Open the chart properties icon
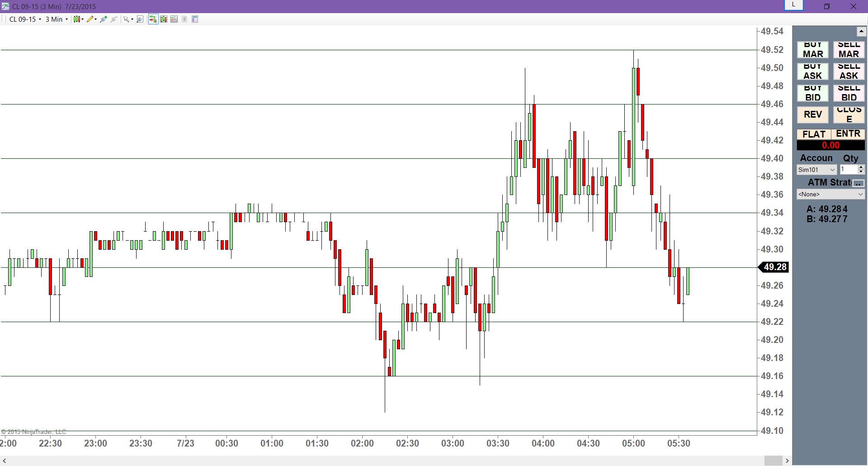This screenshot has width=868, height=466. coord(195,19)
